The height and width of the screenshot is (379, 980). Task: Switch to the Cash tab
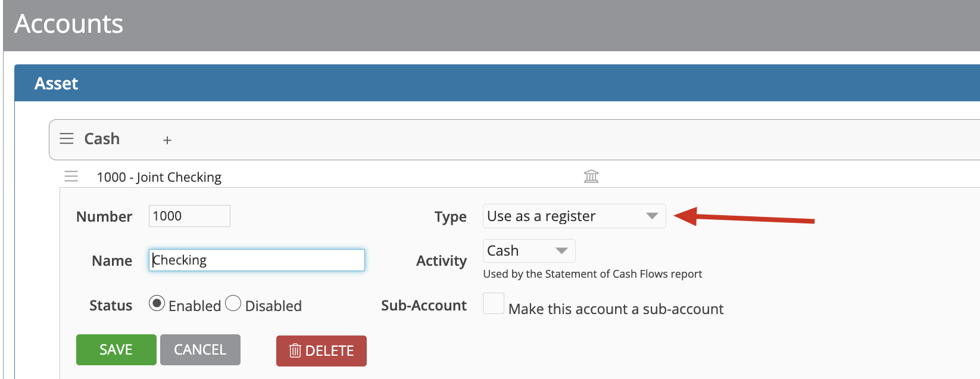click(102, 139)
